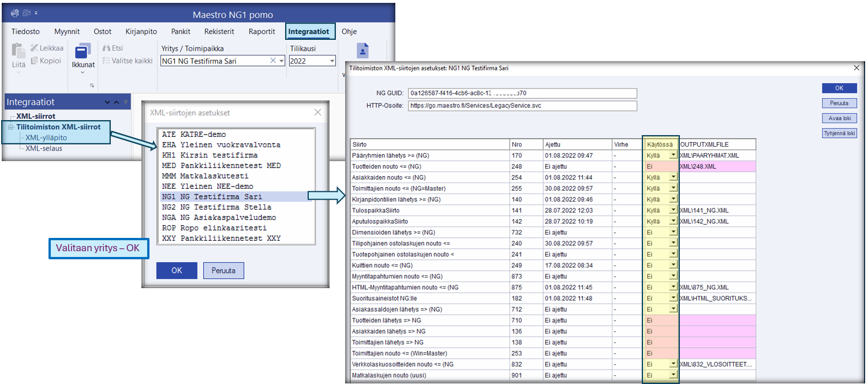Close the Tilitoimiston XML-siirtojen asetukset window
The image size is (868, 384).
point(856,68)
